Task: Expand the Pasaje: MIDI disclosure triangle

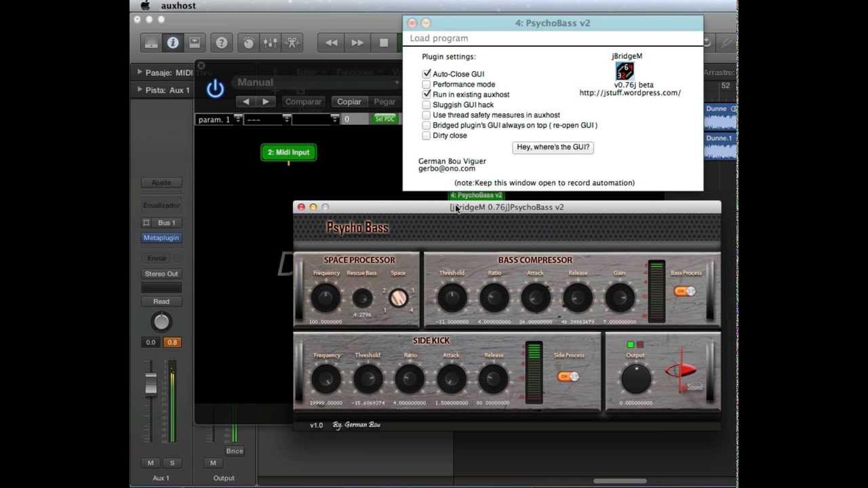Action: (140, 73)
